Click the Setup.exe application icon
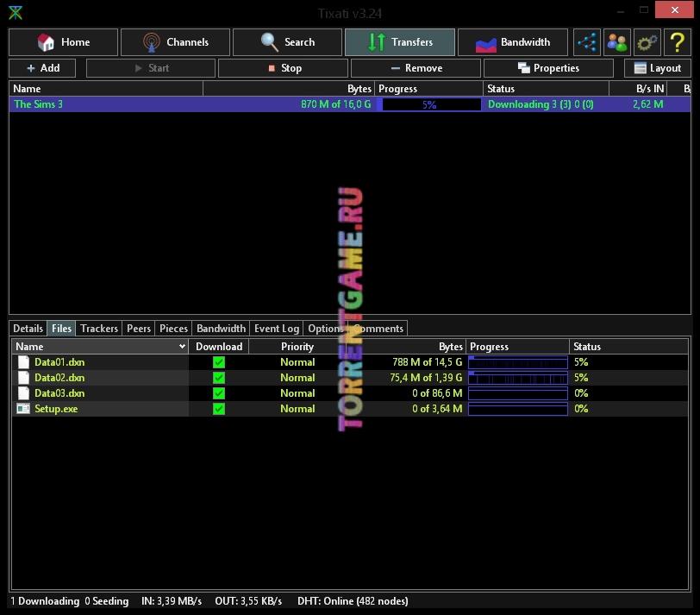This screenshot has height=615, width=700. pyautogui.click(x=23, y=409)
